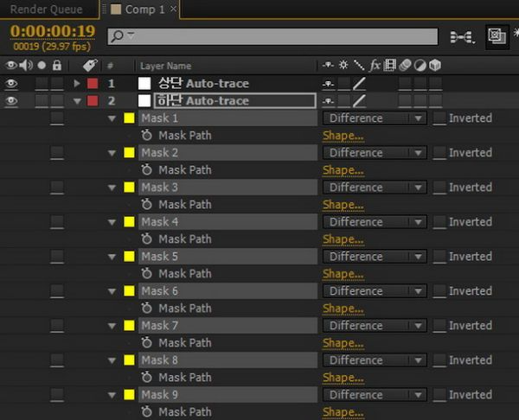The width and height of the screenshot is (519, 420).
Task: Click the 3D Layer cube header icon
Action: pos(435,65)
